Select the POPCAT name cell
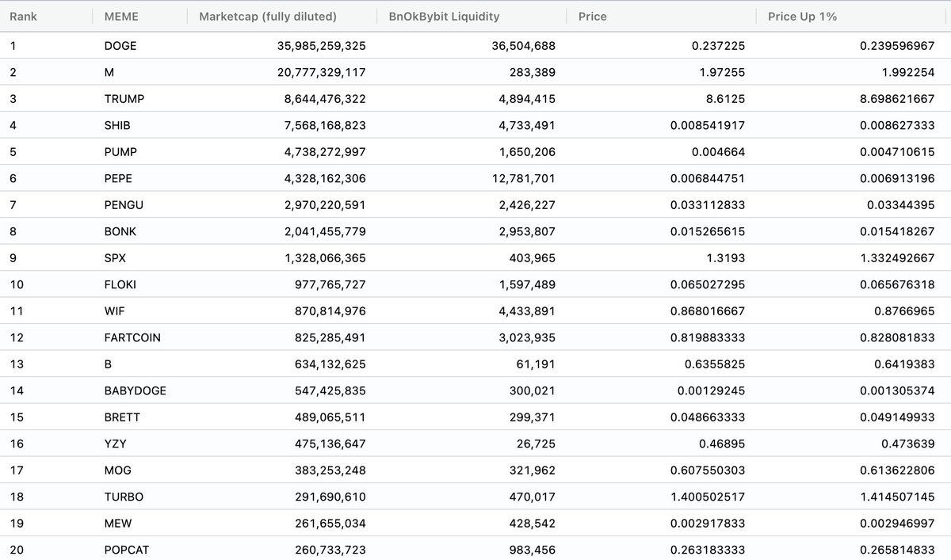Viewport: 951px width, 560px height. click(127, 550)
